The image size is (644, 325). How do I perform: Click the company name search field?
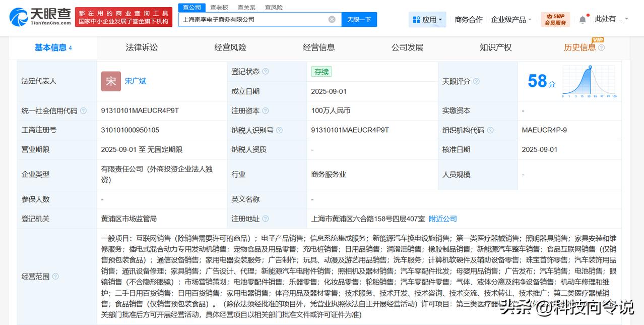tap(254, 20)
